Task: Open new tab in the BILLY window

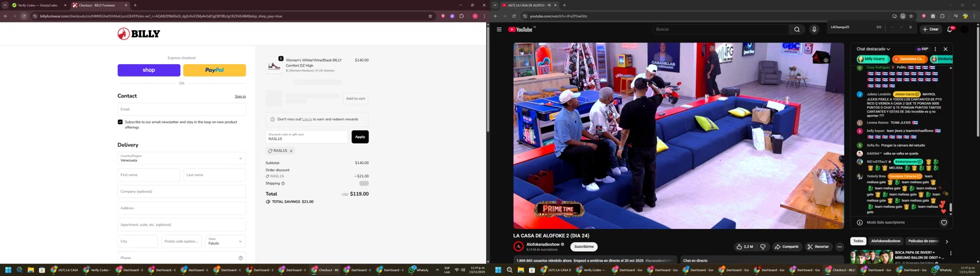Action: pos(135,5)
